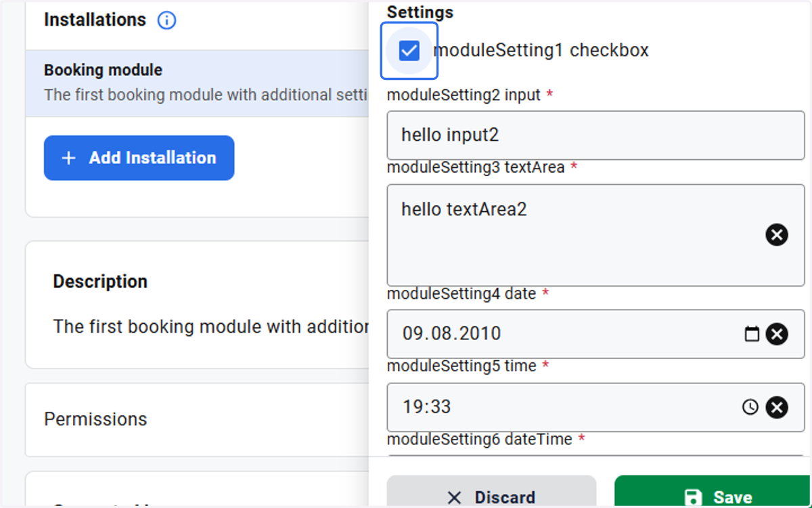Open the time picker clock icon
Image resolution: width=812 pixels, height=508 pixels.
coord(750,407)
